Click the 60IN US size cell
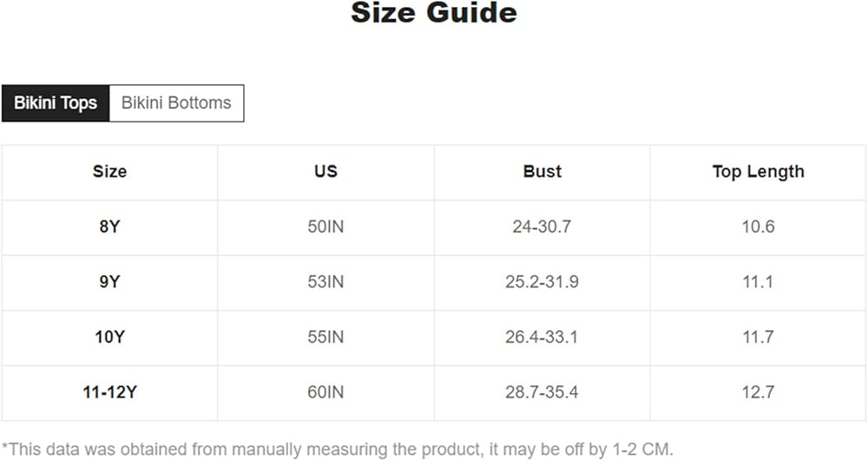Image resolution: width=868 pixels, height=461 pixels. coord(325,392)
